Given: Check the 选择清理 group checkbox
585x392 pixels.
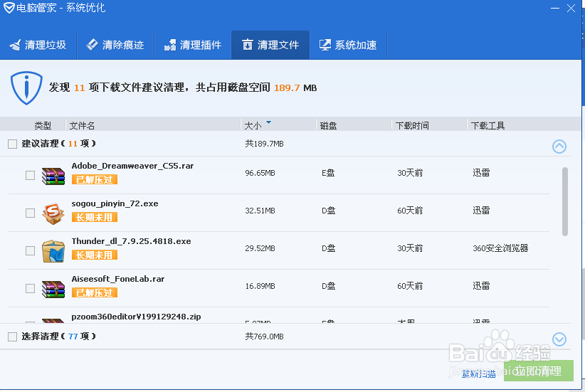Looking at the screenshot, I should pos(12,337).
